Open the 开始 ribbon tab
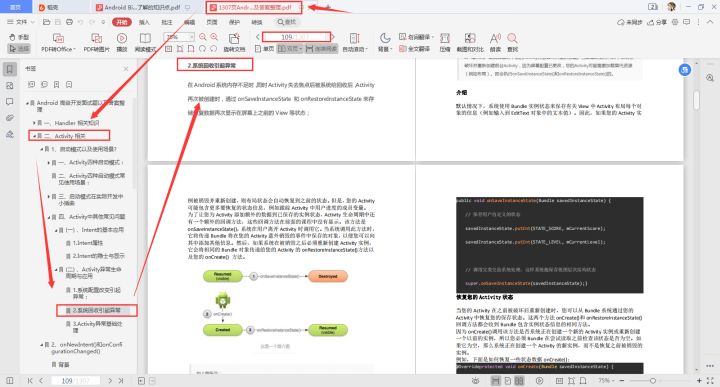Screen dimensions: 720x387 pos(122,22)
